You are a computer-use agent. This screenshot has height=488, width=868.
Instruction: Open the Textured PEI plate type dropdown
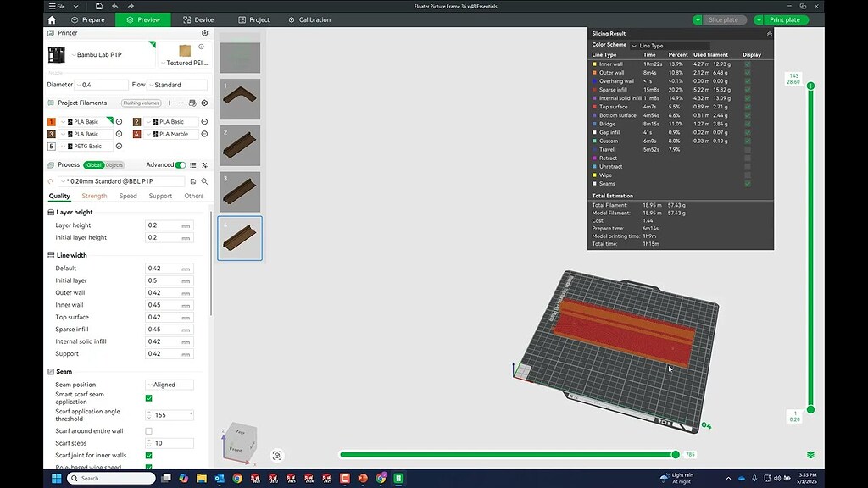point(184,63)
